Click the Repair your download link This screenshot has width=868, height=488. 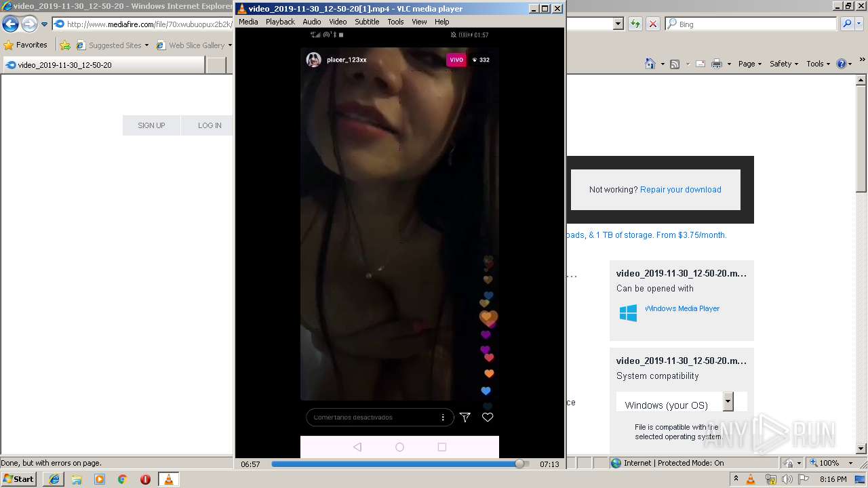[681, 190]
